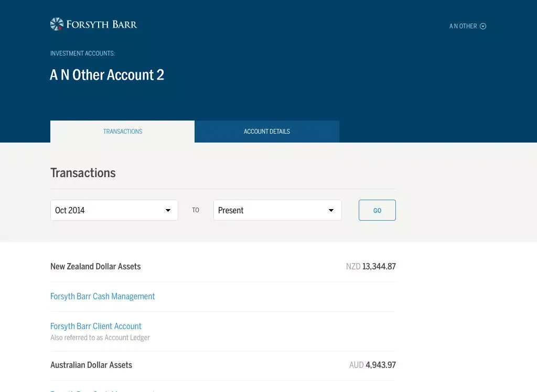Click the New Zealand Dollar Assets heading

(x=95, y=267)
